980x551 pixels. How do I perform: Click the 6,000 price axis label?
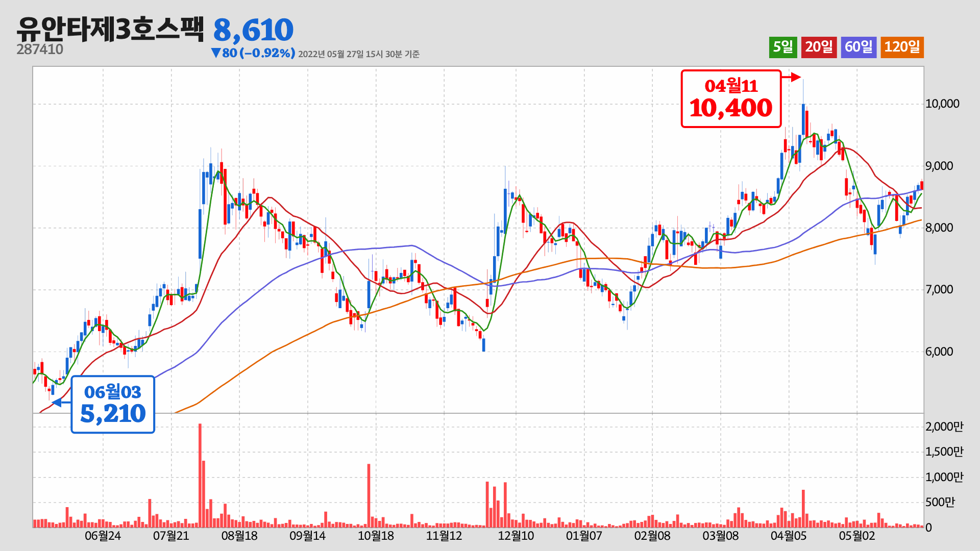click(939, 352)
